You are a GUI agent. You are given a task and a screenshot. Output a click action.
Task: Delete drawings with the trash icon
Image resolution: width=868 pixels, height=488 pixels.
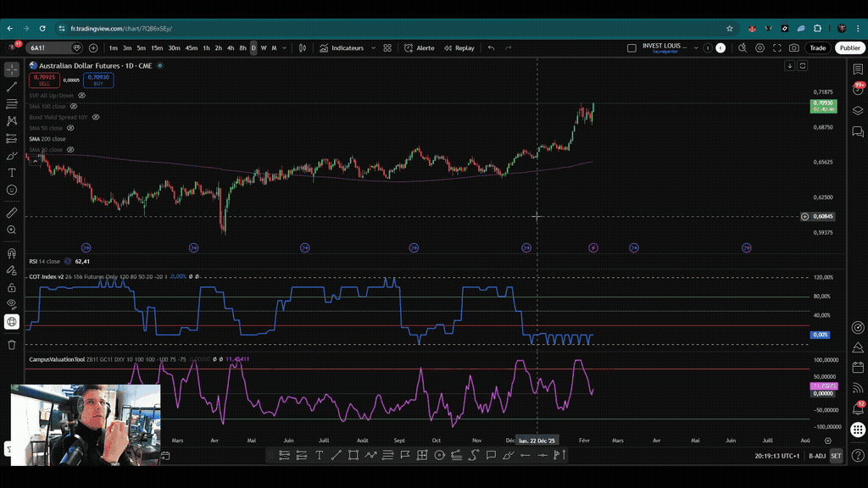pyautogui.click(x=12, y=345)
